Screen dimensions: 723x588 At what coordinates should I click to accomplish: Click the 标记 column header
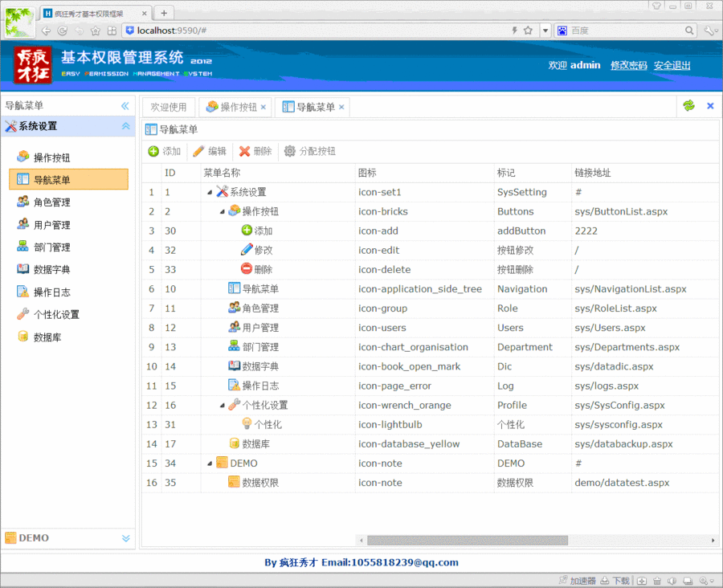[533, 173]
